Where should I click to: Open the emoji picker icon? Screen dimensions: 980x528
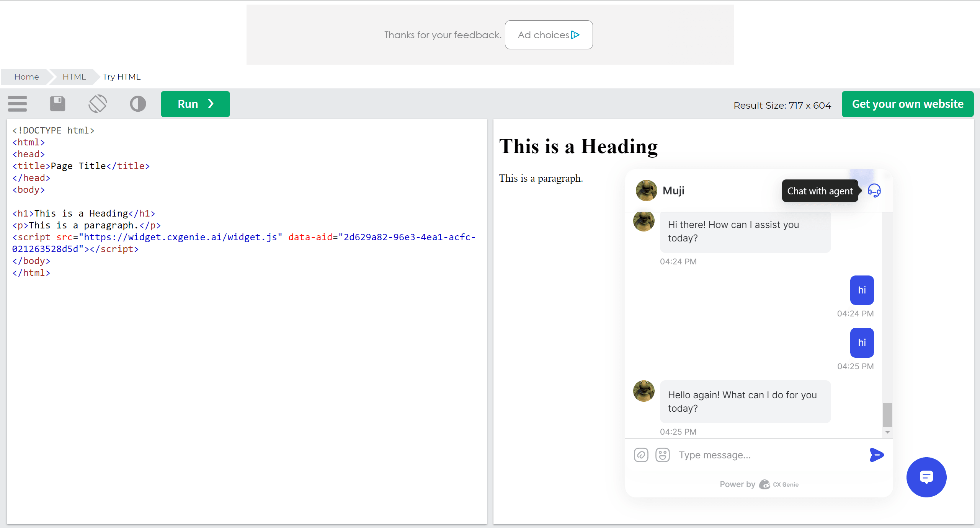click(x=663, y=455)
